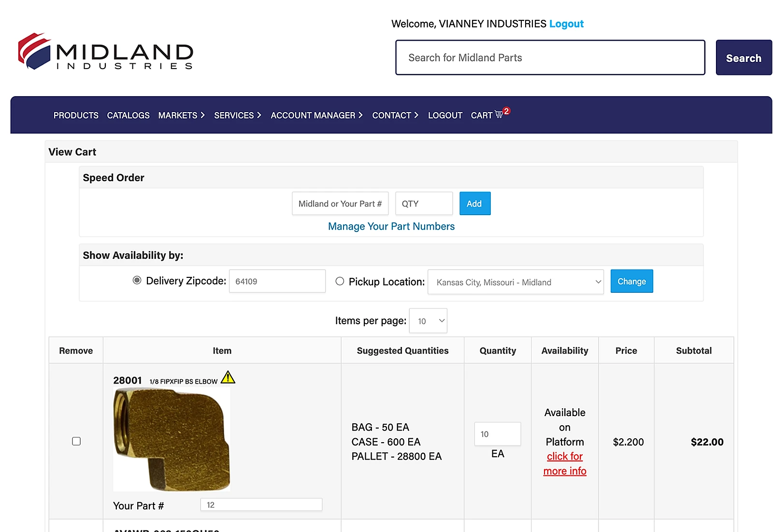Click the cart item count badge
Screen dimensions: 773x532
point(506,110)
